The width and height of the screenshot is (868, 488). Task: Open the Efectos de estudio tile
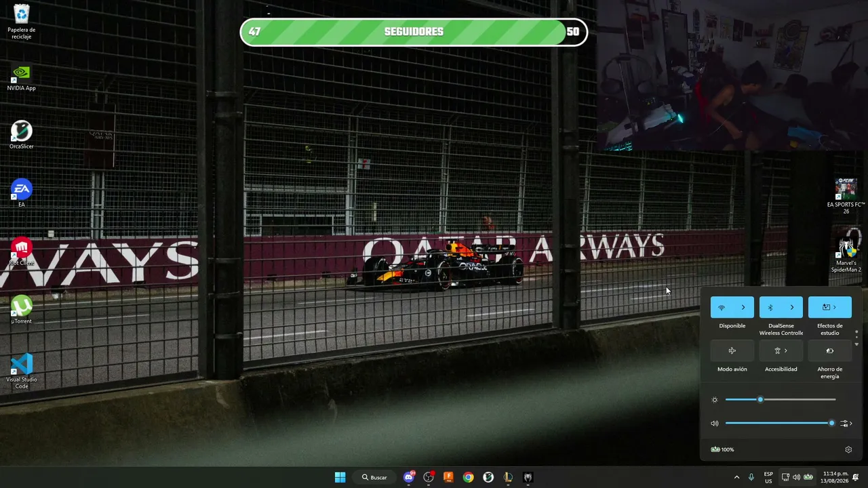pyautogui.click(x=830, y=308)
